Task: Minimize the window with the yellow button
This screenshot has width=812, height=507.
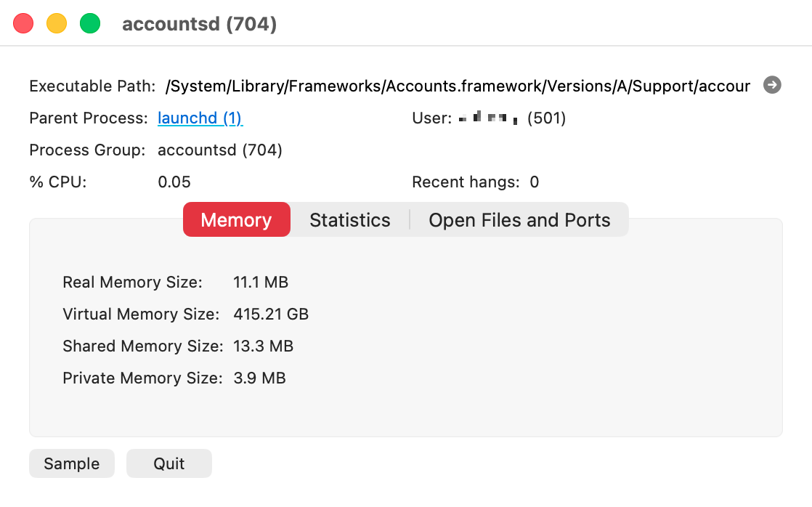Action: tap(57, 24)
